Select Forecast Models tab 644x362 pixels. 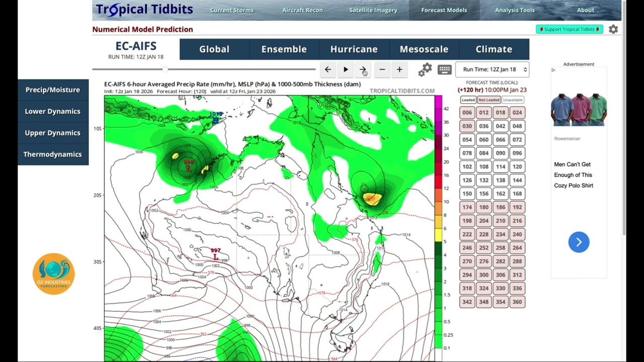coord(444,10)
